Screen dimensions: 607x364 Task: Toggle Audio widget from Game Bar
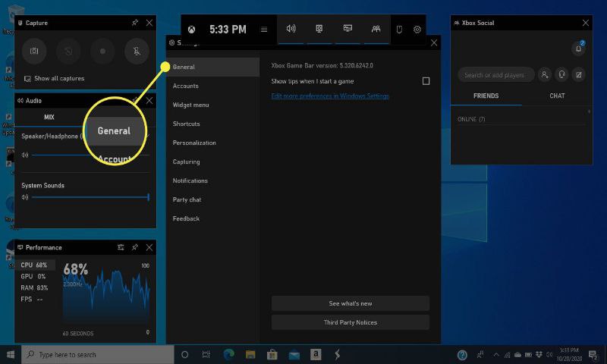(x=291, y=29)
